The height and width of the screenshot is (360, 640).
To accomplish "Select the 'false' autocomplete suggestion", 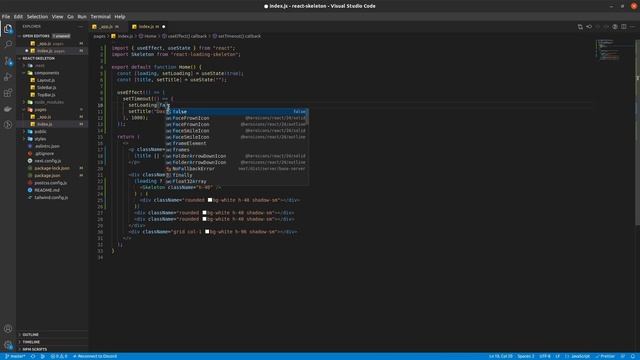I will click(x=237, y=111).
